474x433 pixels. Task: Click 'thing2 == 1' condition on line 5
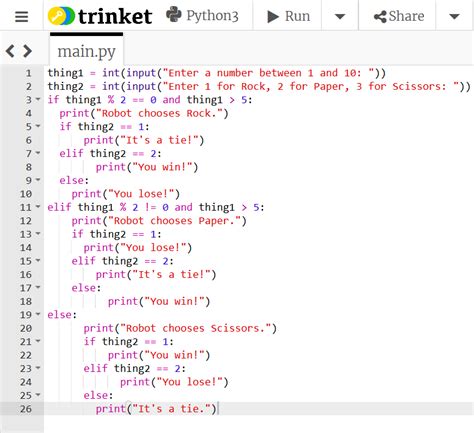tap(111, 127)
